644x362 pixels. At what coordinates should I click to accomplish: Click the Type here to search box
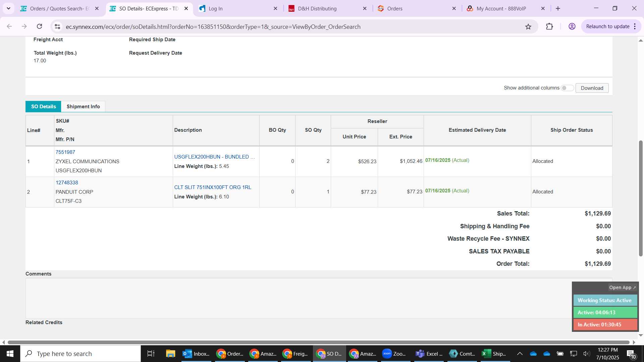tap(80, 354)
